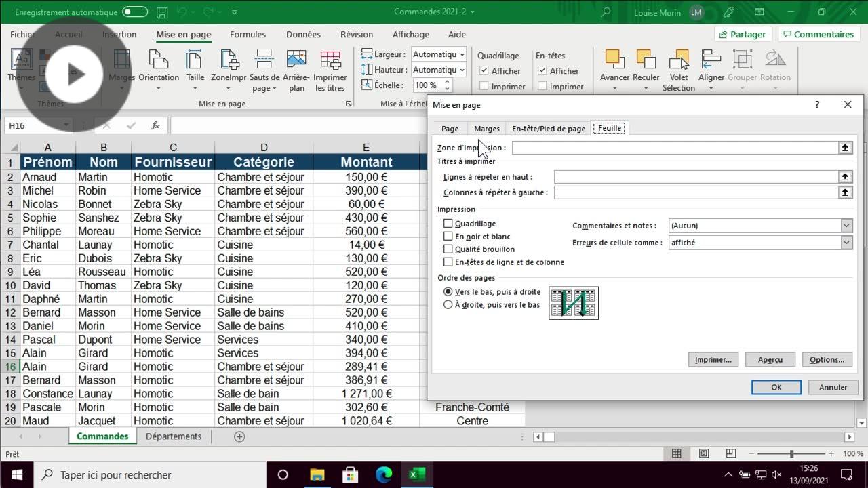Select the ZoneImpr icon
This screenshot has width=868, height=488.
click(x=229, y=68)
